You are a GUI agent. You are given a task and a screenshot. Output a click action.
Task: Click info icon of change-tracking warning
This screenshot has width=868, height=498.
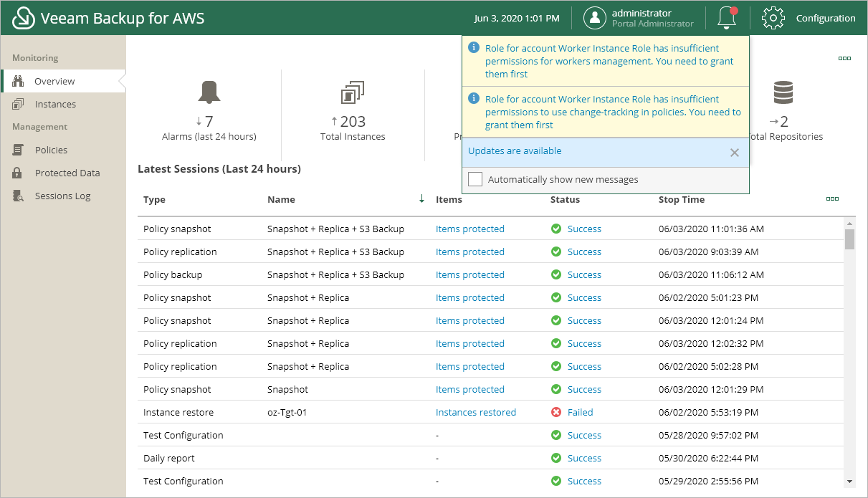pyautogui.click(x=473, y=98)
